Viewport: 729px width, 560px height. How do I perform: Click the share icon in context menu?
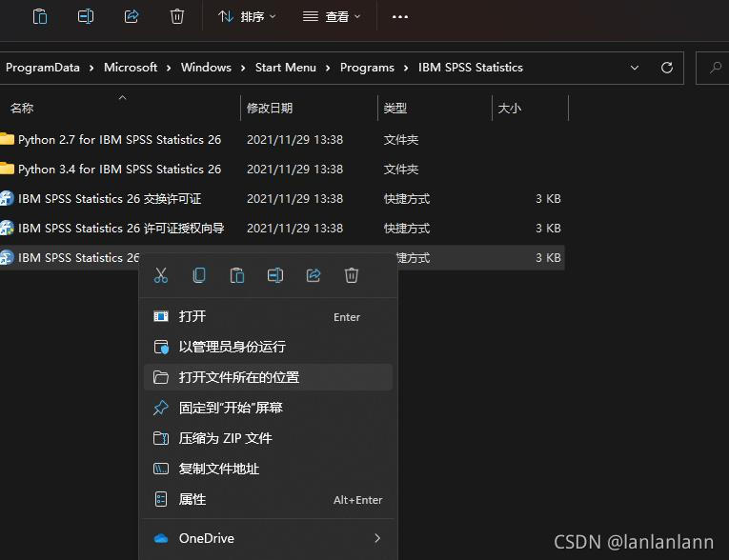pos(314,275)
